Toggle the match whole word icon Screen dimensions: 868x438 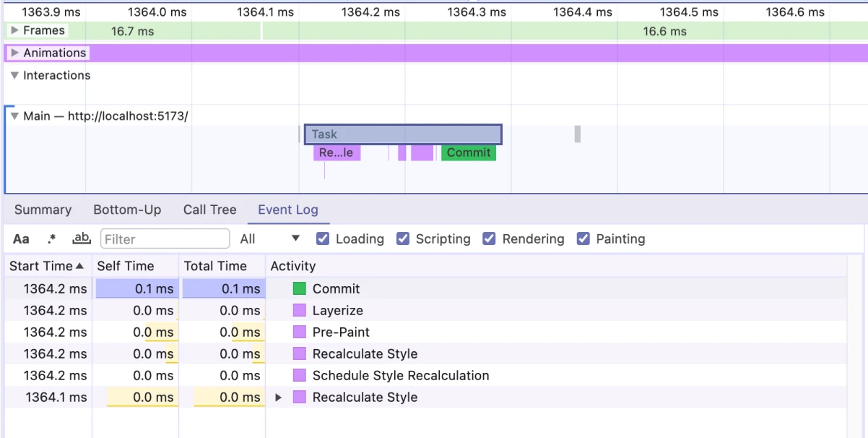pos(82,239)
